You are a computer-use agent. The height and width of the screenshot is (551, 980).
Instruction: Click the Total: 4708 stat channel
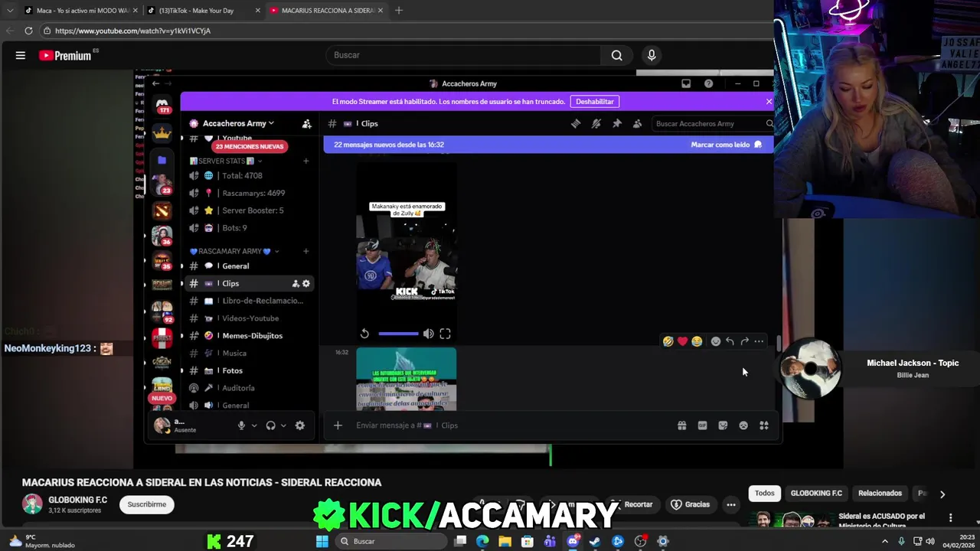(x=249, y=175)
